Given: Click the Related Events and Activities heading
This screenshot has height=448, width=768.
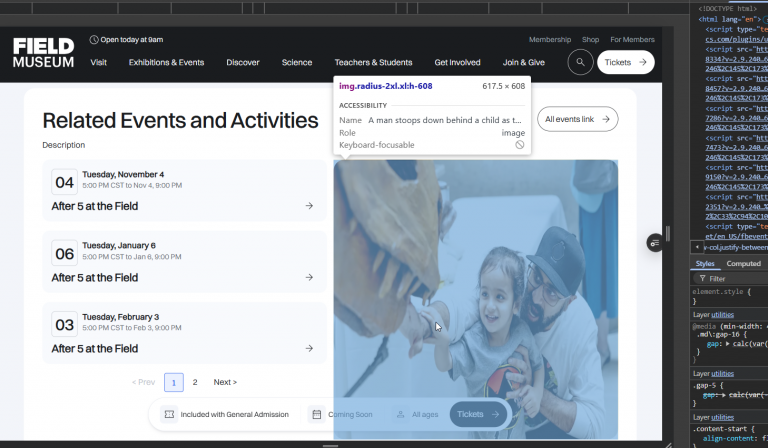Looking at the screenshot, I should pyautogui.click(x=180, y=120).
